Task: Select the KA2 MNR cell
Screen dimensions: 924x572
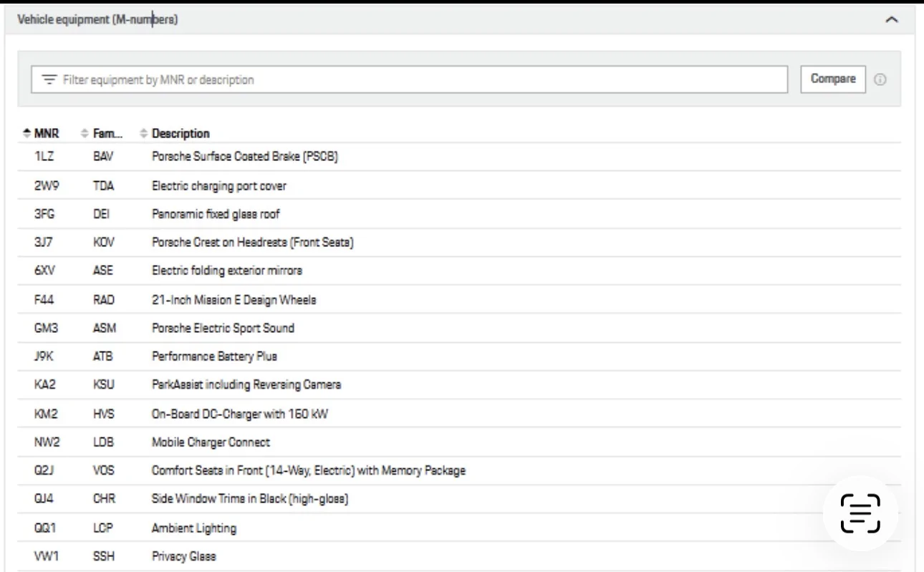Action: [44, 384]
